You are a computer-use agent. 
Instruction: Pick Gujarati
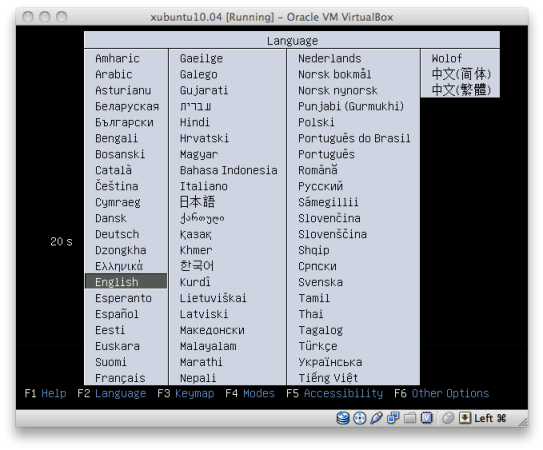(x=204, y=90)
